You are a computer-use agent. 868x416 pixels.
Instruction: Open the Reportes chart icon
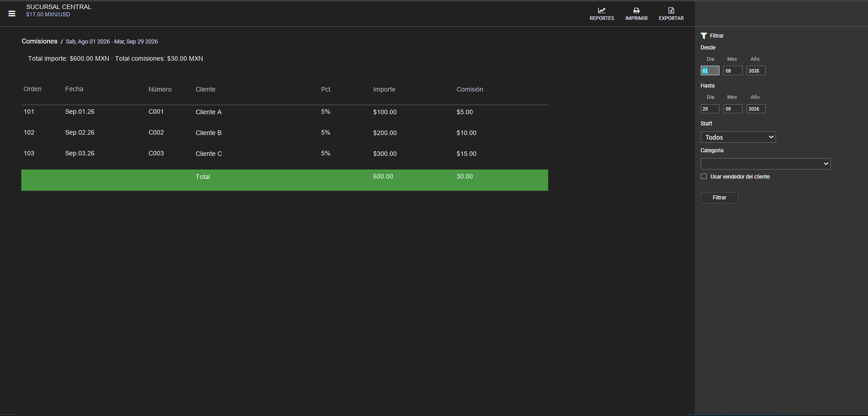pos(602,10)
